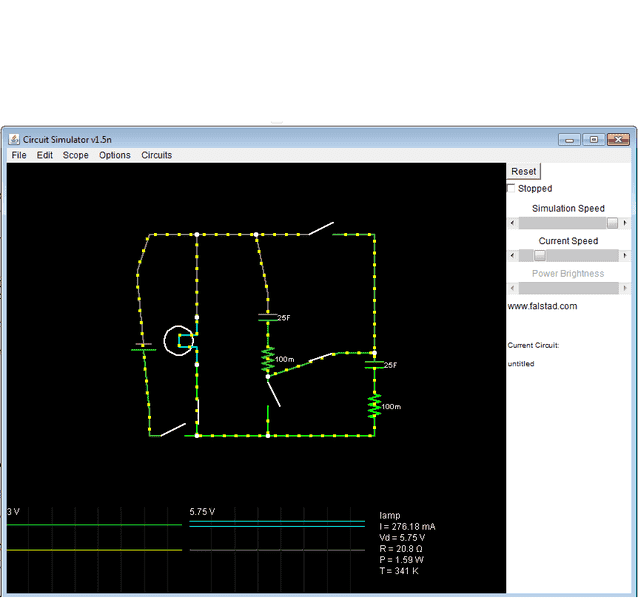
Task: Toggle the Stopped checkbox
Action: coord(511,188)
